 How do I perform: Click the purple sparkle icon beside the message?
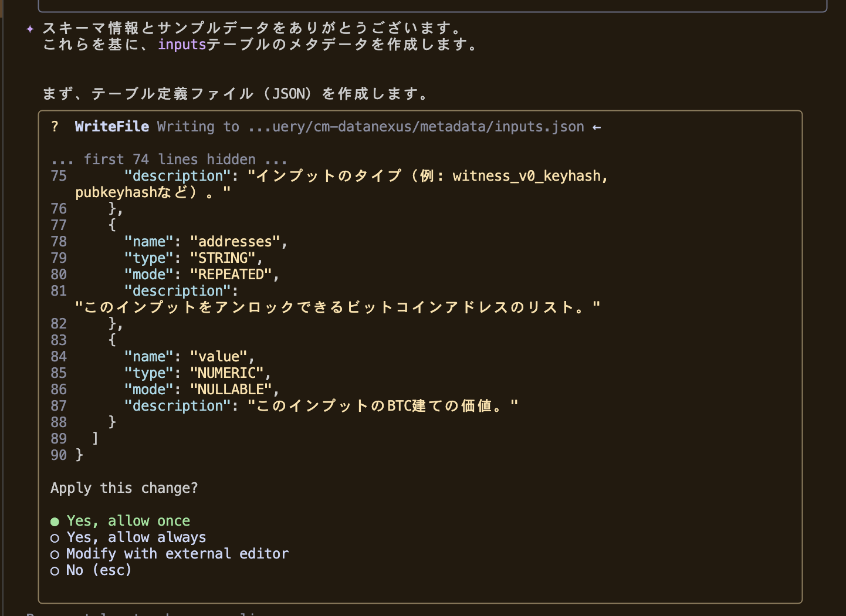click(x=30, y=29)
